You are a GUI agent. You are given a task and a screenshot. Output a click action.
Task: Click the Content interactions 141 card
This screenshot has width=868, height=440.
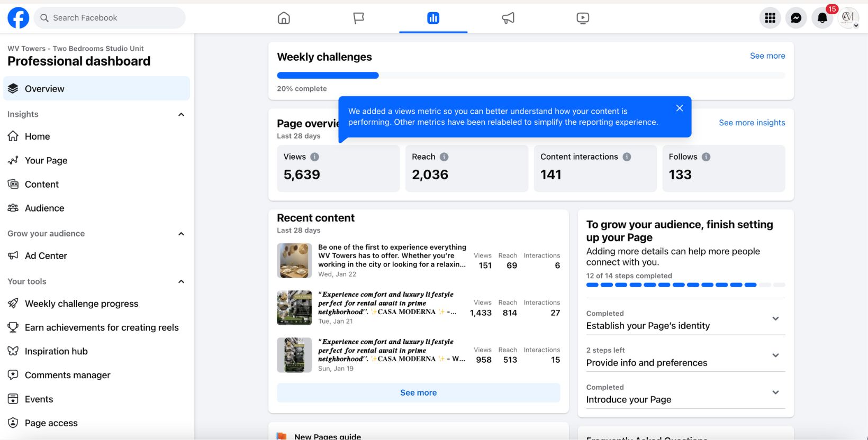[595, 168]
